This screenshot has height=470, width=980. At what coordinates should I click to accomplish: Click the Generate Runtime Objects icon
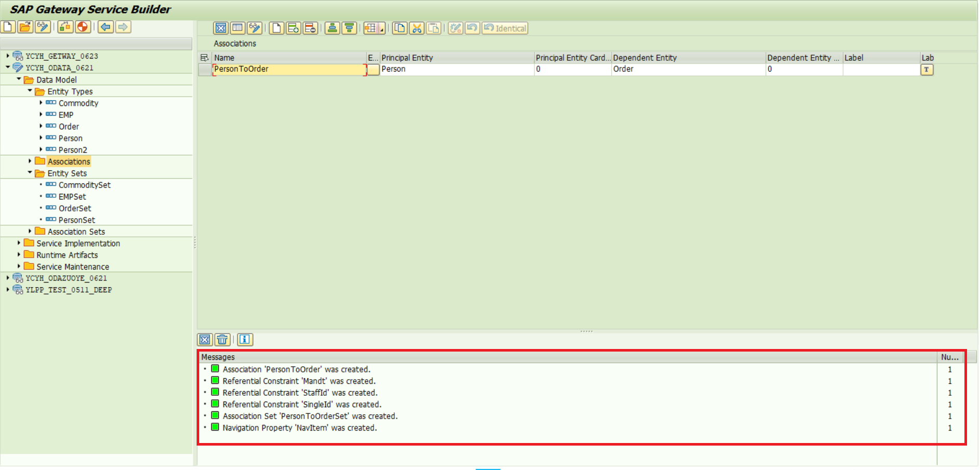point(65,27)
